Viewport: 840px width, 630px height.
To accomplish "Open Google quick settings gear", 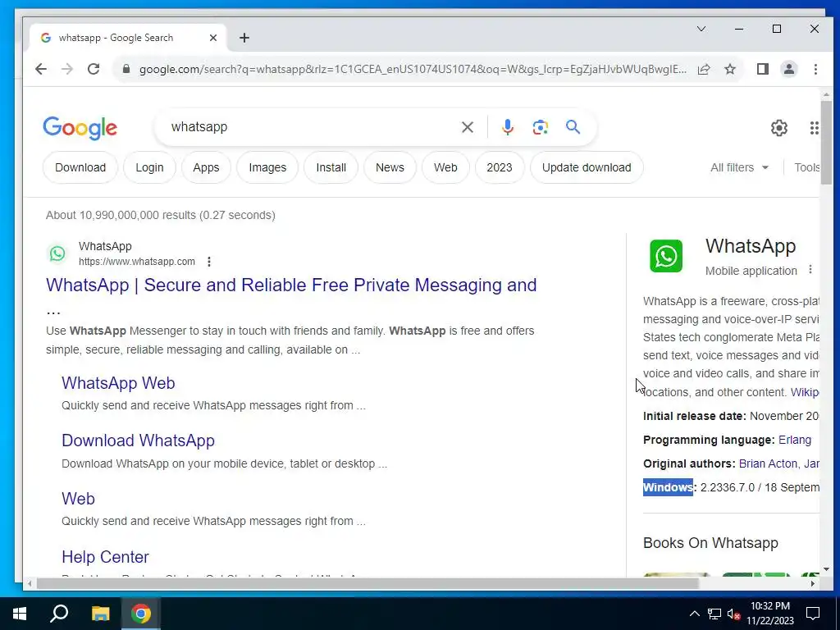I will [x=779, y=128].
